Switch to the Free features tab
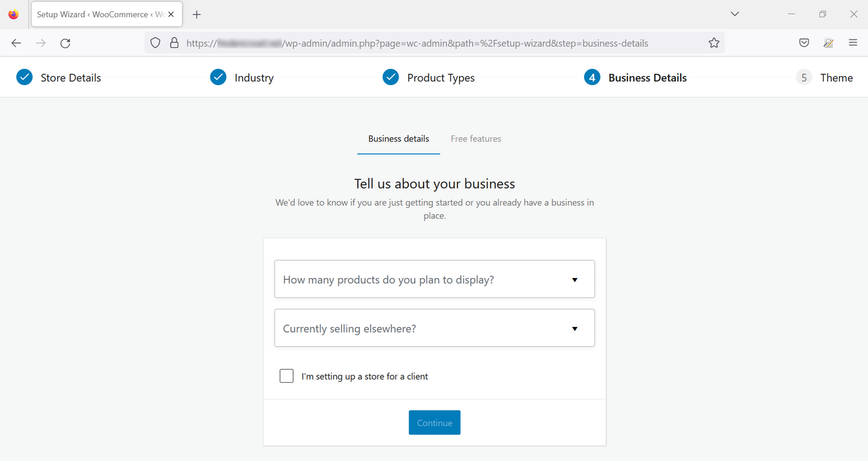This screenshot has width=868, height=461. click(476, 138)
